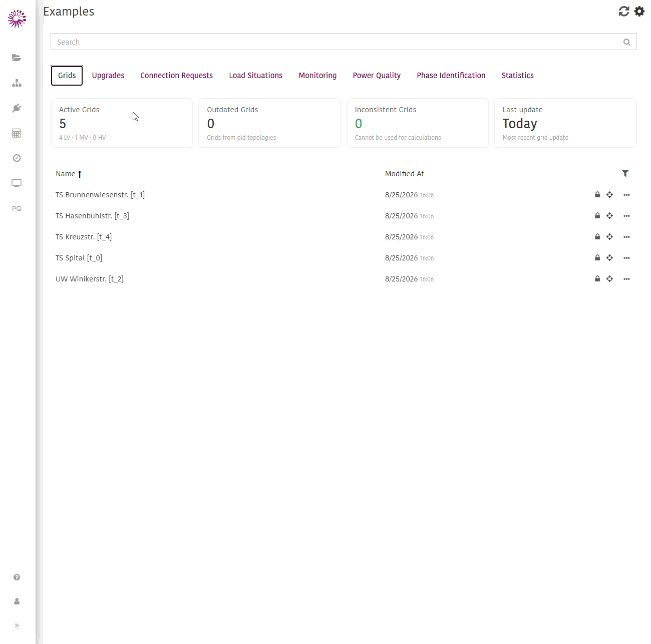651x644 pixels.
Task: Switch to the Connection Requests tab
Action: coord(176,76)
